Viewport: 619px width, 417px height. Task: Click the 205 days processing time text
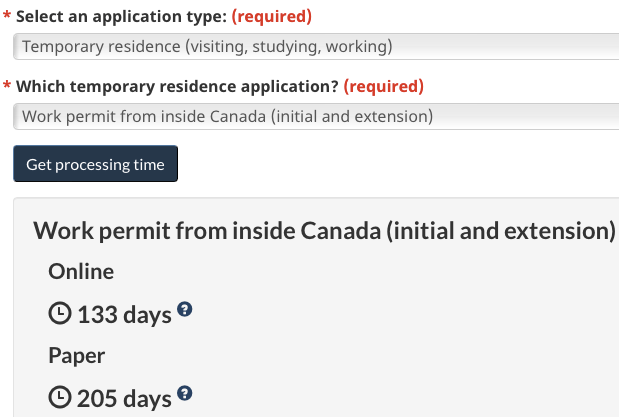pyautogui.click(x=124, y=399)
